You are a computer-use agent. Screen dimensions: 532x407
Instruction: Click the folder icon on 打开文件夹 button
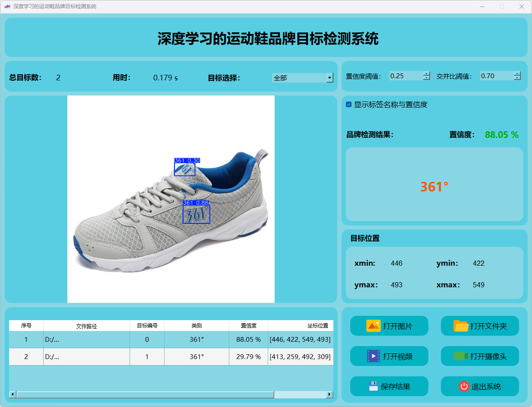(461, 326)
